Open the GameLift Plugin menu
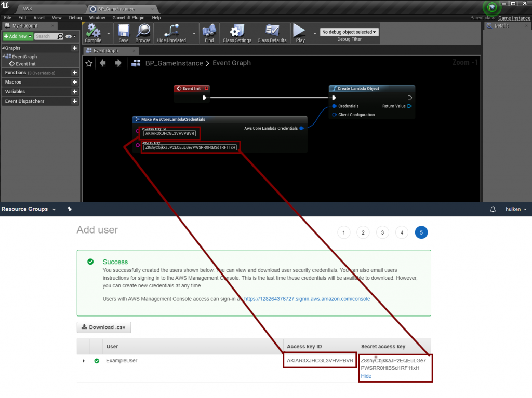Viewport: 532px width, 398px height. coord(129,18)
